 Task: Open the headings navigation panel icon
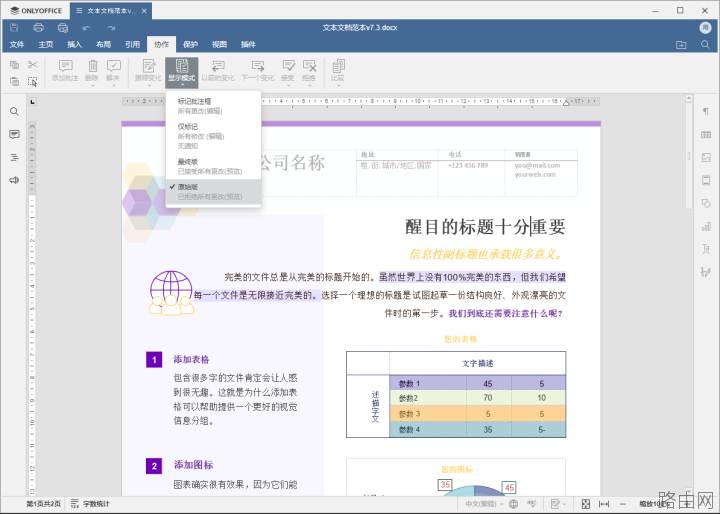(14, 158)
